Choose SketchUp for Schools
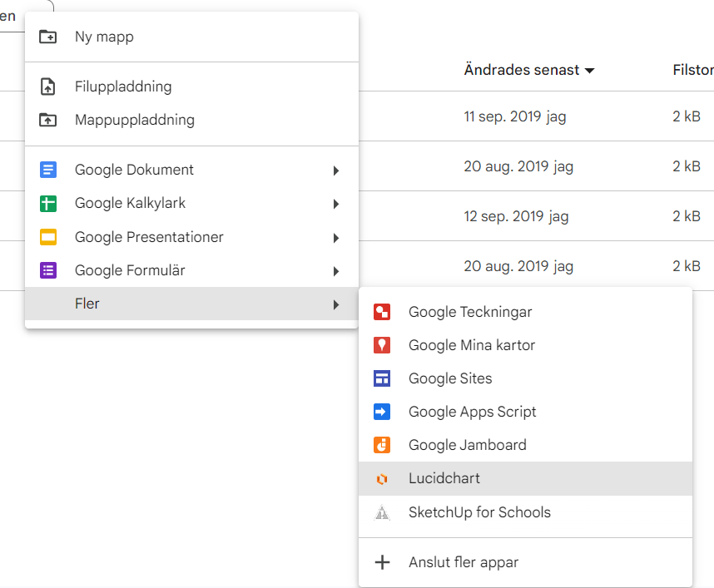Image resolution: width=714 pixels, height=588 pixels. point(525,512)
